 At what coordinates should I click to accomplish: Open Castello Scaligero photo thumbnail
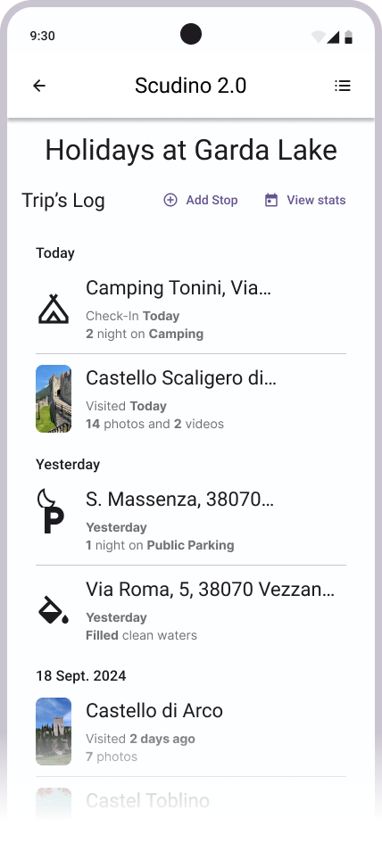(54, 399)
